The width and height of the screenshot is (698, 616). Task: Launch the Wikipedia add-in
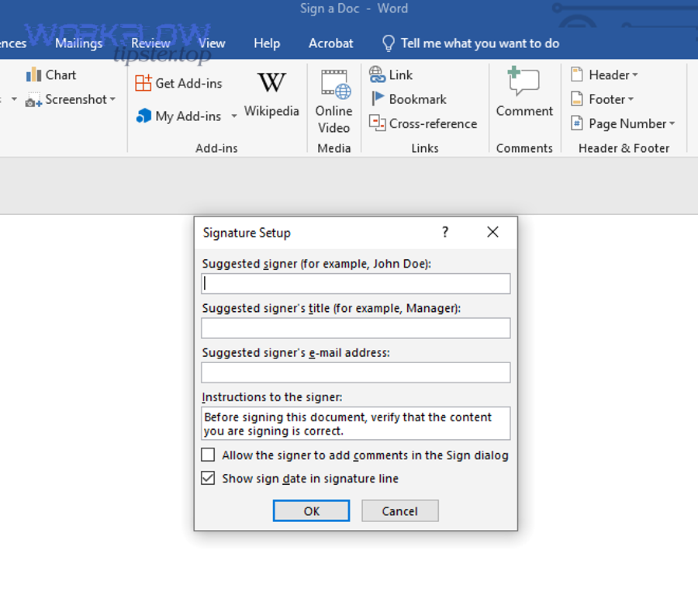[x=271, y=95]
